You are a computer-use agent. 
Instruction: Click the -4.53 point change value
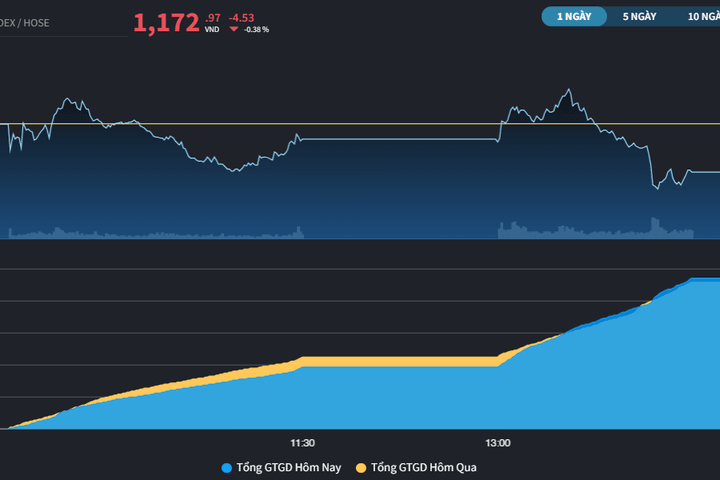tap(242, 18)
